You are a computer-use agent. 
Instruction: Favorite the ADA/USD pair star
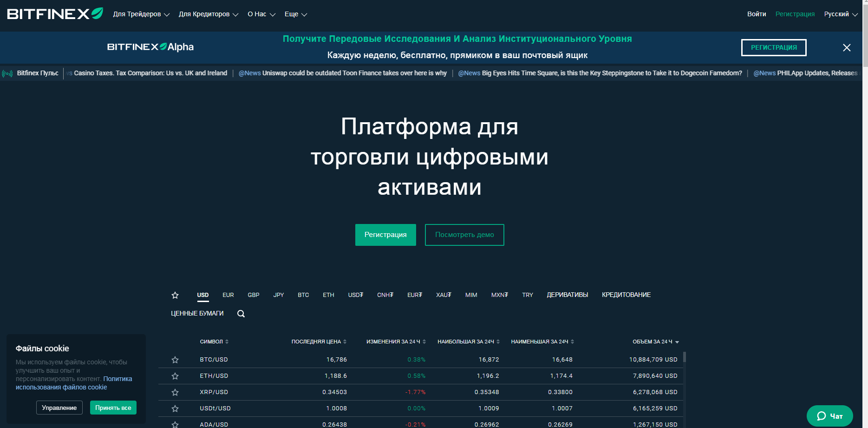tap(175, 424)
